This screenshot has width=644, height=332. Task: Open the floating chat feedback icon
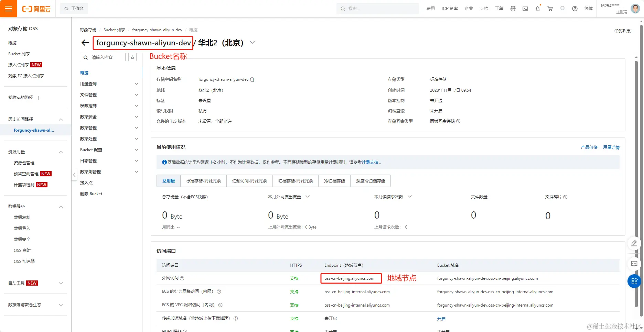click(634, 264)
